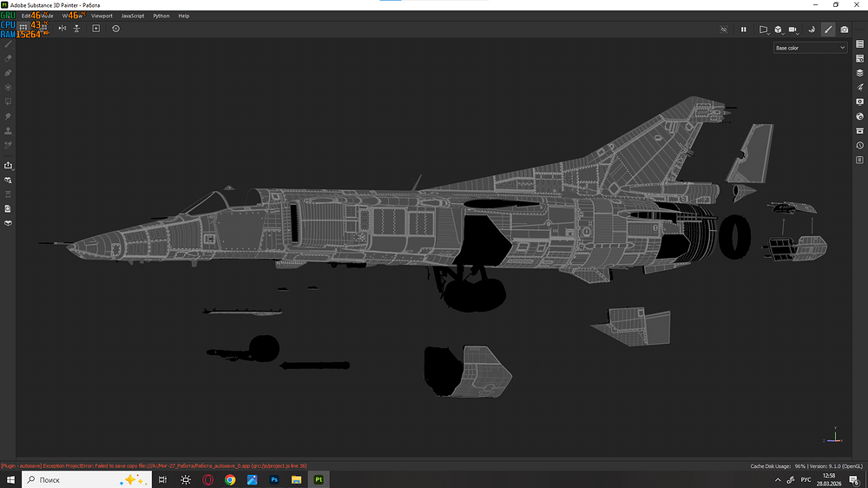
Task: Click the open box icon in left sidebar
Action: pos(8,223)
